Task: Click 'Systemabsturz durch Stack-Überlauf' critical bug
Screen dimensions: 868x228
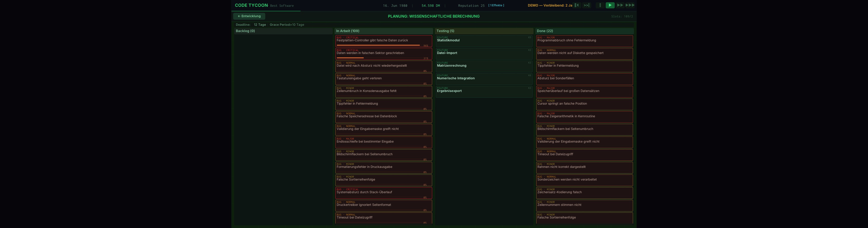Action: [383, 193]
